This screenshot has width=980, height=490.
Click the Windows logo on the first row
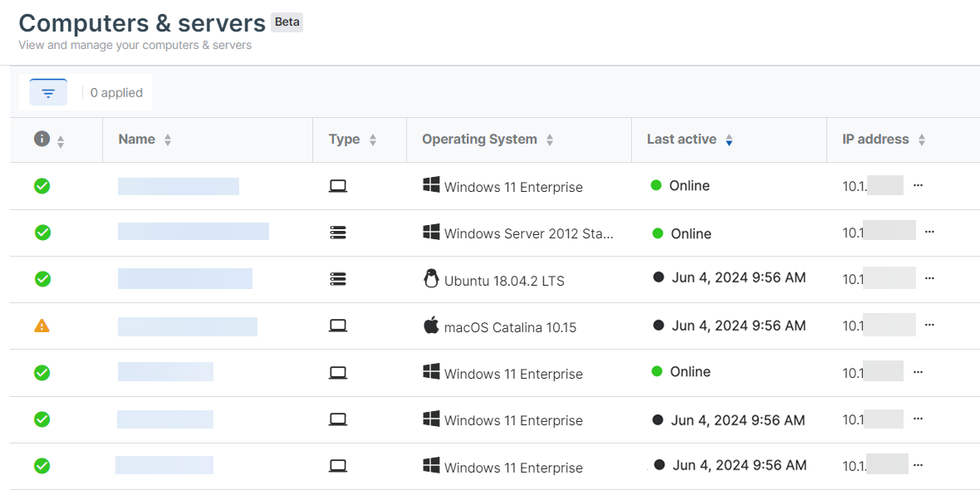[431, 186]
